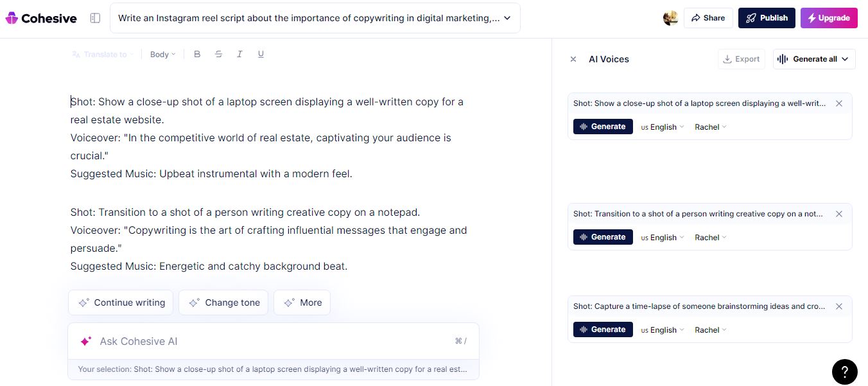Click Continue writing suggestion
The width and height of the screenshot is (868, 386).
(121, 303)
